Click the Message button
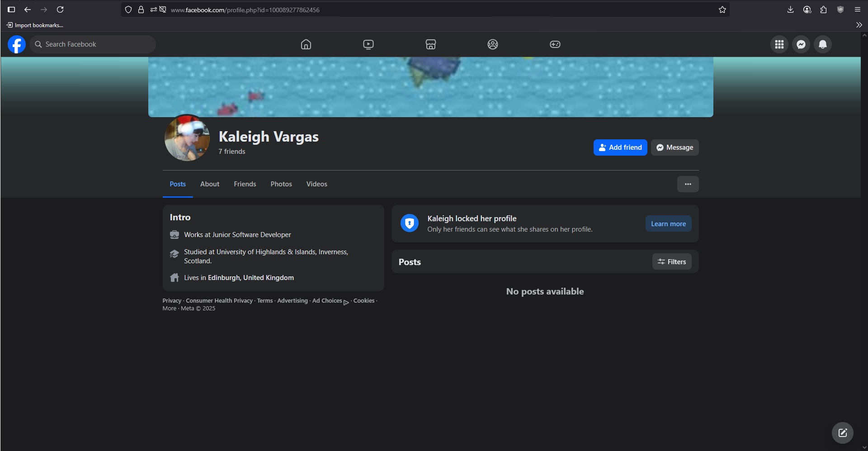 [675, 147]
